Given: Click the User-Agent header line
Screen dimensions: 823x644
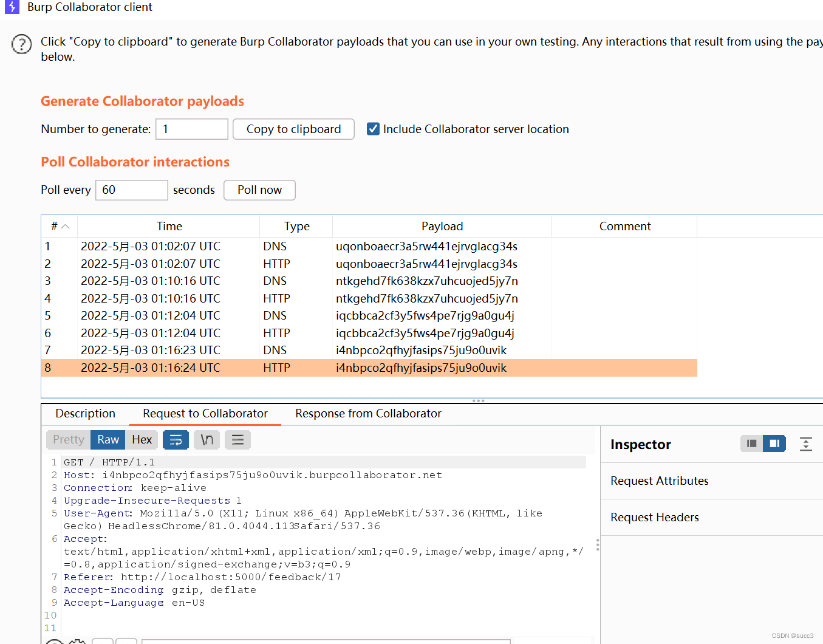Looking at the screenshot, I should (x=303, y=519).
